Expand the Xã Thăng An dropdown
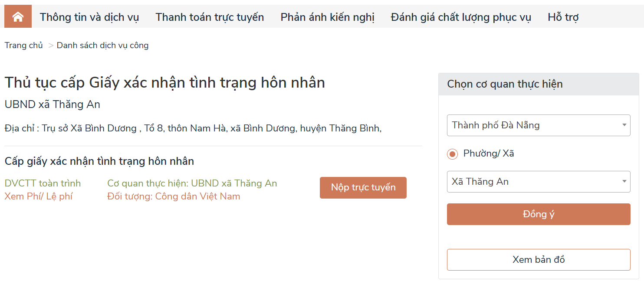Screen dimensions: 644x281 tap(538, 182)
